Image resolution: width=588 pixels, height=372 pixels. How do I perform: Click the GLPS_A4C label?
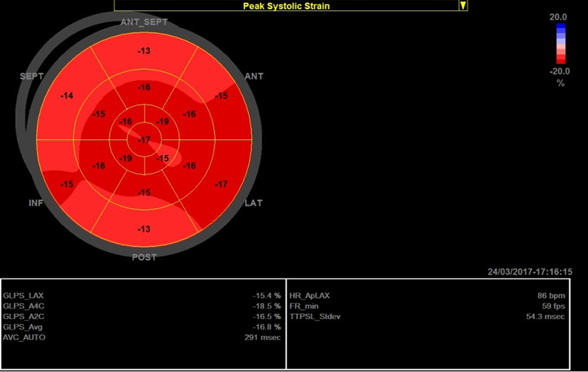tap(24, 306)
